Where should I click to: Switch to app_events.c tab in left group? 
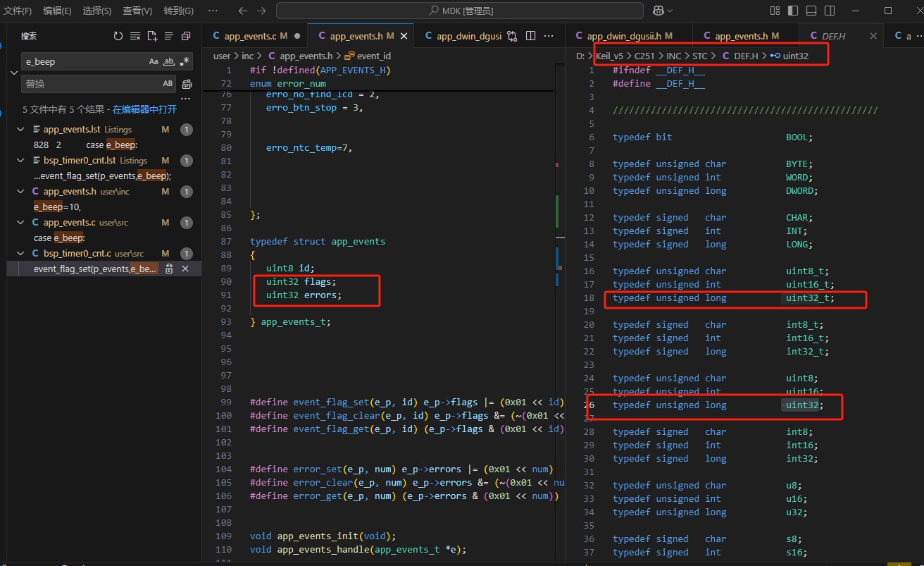(x=256, y=36)
